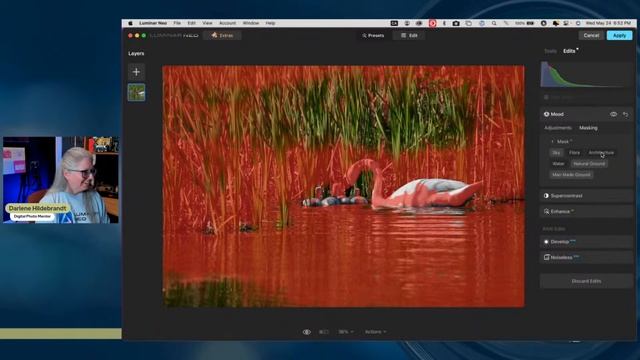Open the zoom percentage dropdown
640x360 pixels.
pos(346,332)
